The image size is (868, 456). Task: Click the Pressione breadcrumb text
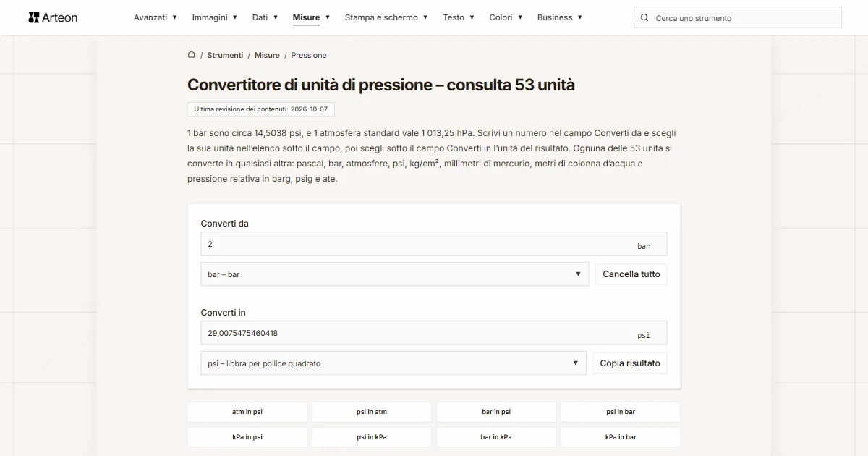pyautogui.click(x=309, y=55)
